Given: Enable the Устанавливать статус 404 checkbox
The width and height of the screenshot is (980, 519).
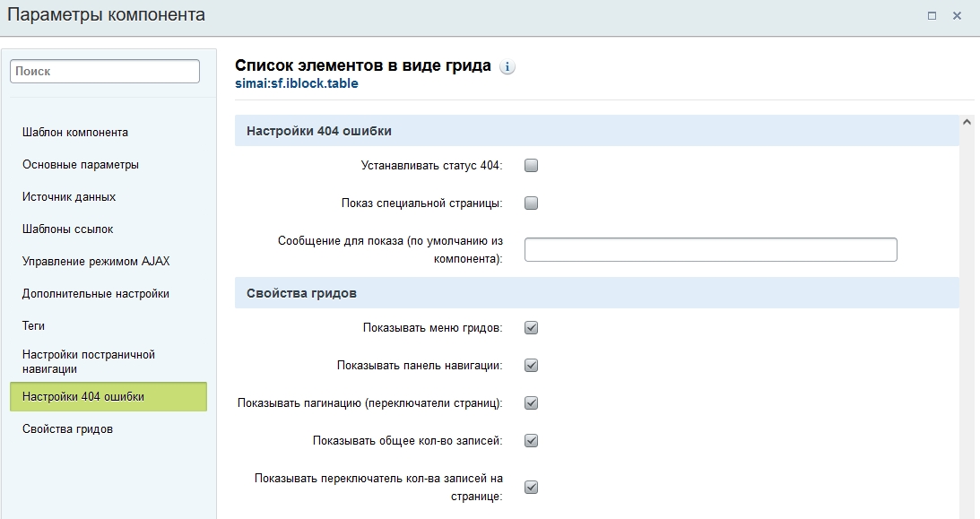Looking at the screenshot, I should [x=531, y=166].
